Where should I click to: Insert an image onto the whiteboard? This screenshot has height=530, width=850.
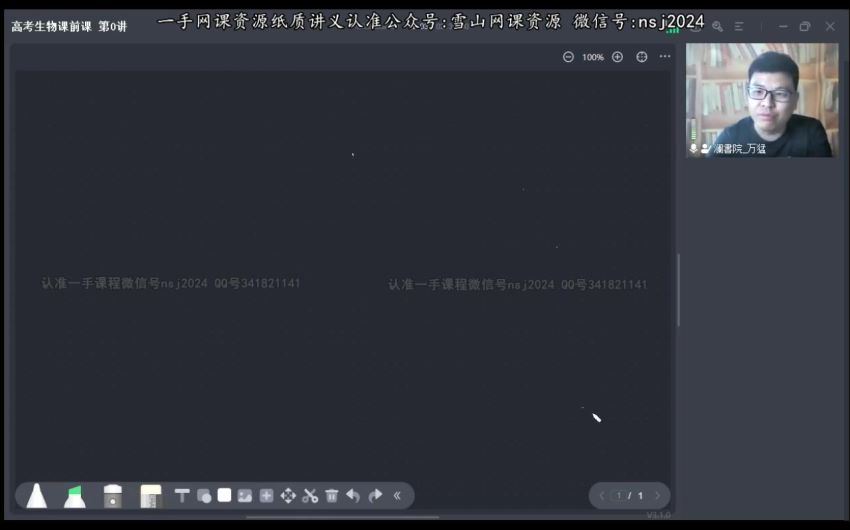tap(245, 495)
